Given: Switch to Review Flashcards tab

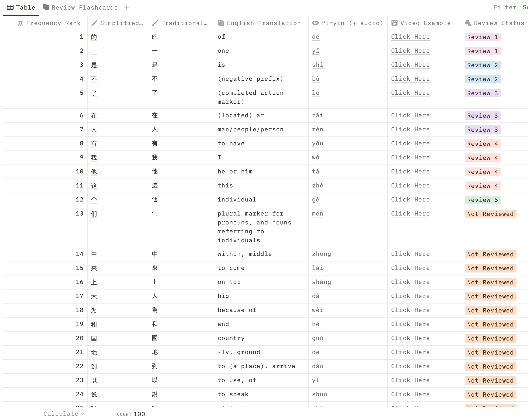Looking at the screenshot, I should (x=84, y=8).
